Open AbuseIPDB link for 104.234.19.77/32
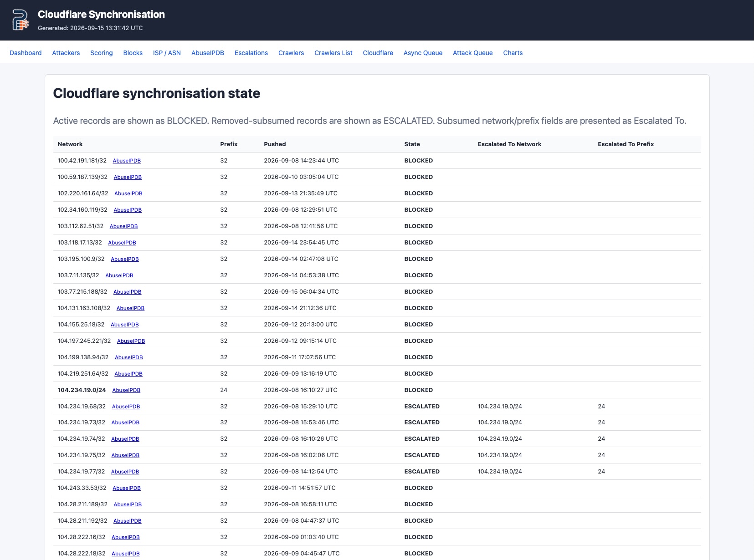This screenshot has width=754, height=560. (125, 472)
